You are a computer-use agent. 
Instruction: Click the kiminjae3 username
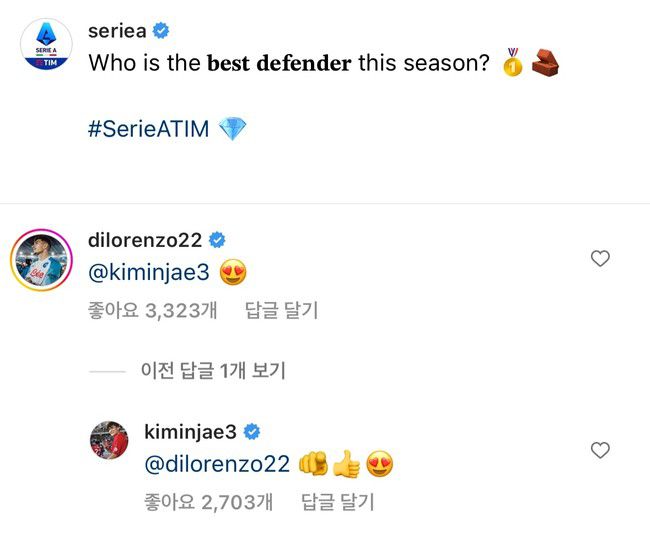193,432
